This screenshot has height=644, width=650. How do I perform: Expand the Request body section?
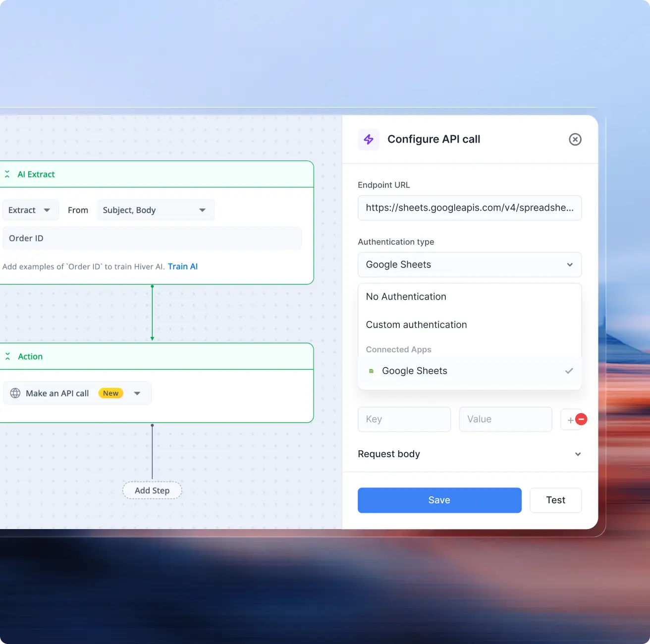470,454
